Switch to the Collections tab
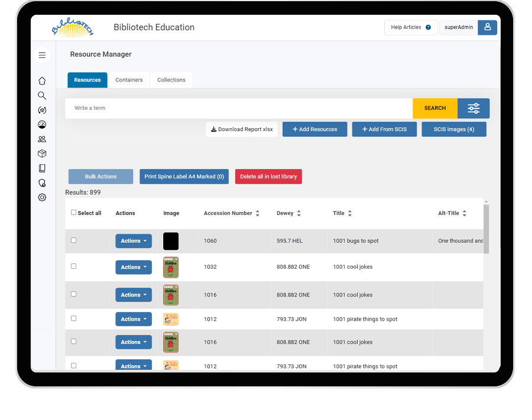Screen dimensions: 532x420 point(171,80)
